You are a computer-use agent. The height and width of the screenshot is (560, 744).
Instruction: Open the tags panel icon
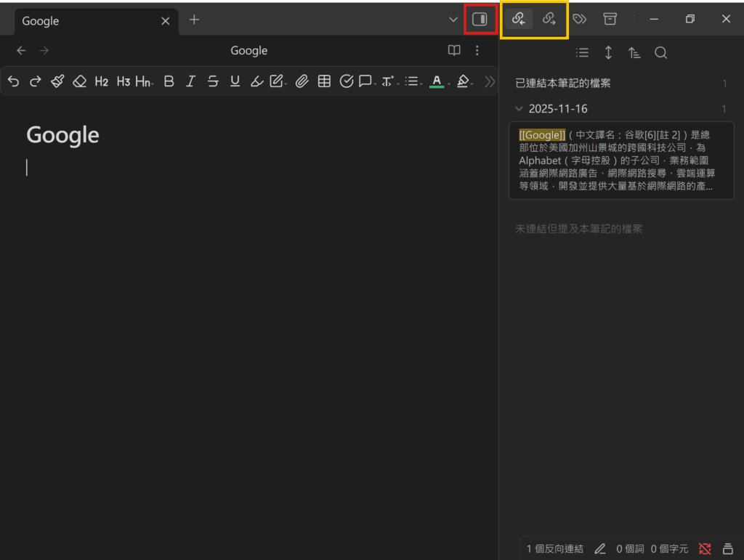tap(580, 19)
